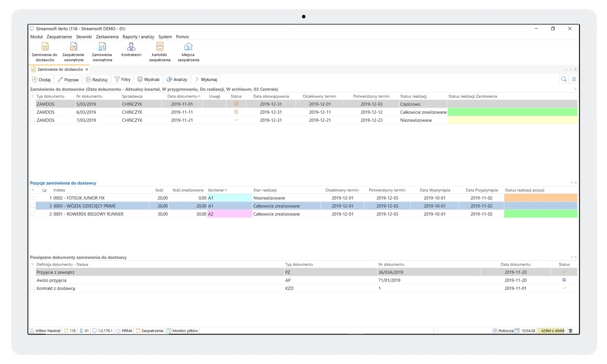Open the Raporty i analizy menu
The image size is (607, 364).
coord(138,37)
